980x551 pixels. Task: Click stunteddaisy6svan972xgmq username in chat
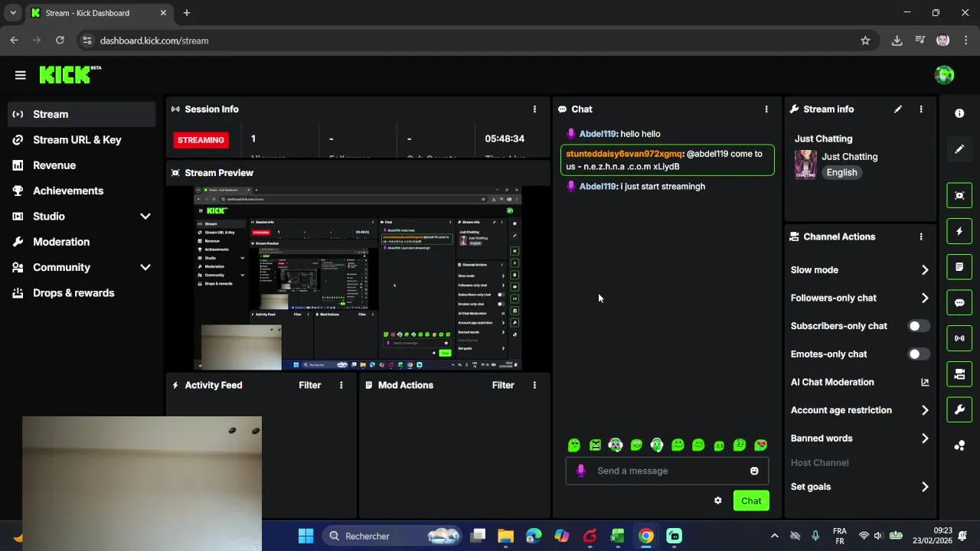click(x=624, y=154)
